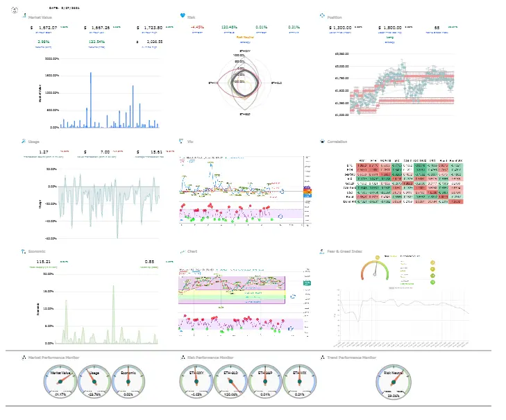Image resolution: width=506 pixels, height=420 pixels.
Task: Click the top yellow indicator circle in Fear & Greed list
Action: tap(432, 263)
